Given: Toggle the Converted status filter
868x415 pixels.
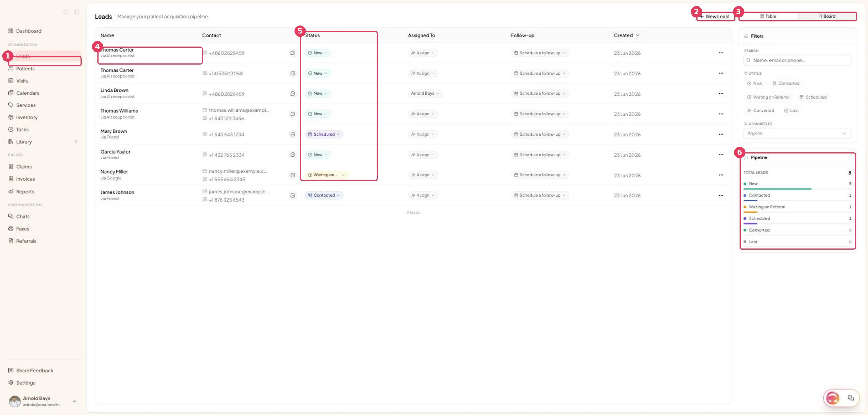Looking at the screenshot, I should click(761, 111).
